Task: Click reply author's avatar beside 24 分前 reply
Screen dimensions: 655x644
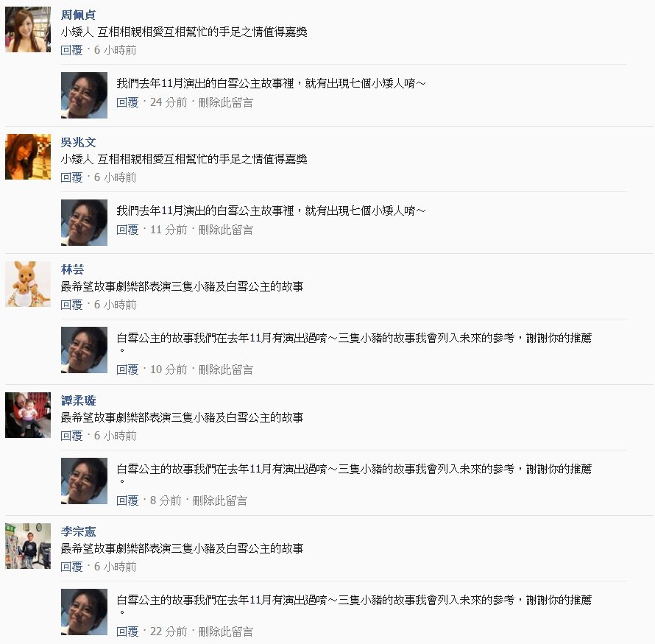Action: click(x=84, y=95)
